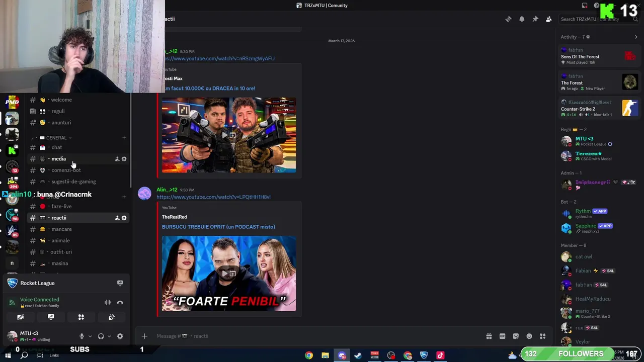Image resolution: width=644 pixels, height=362 pixels.
Task: Open BURSUCU TREBUIE OPRIT video title
Action: coord(218,227)
